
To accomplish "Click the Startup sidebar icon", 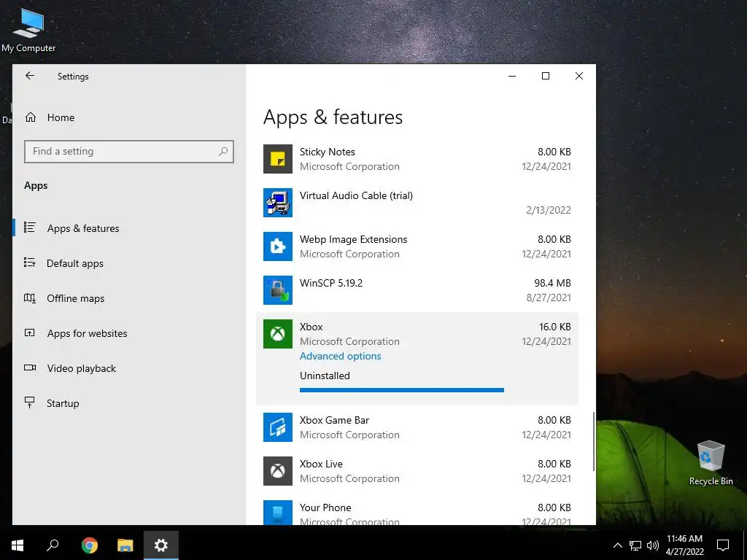I will click(29, 402).
